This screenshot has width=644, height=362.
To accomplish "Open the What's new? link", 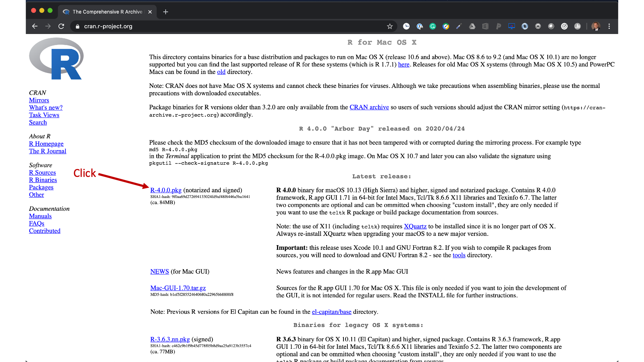I will [46, 108].
